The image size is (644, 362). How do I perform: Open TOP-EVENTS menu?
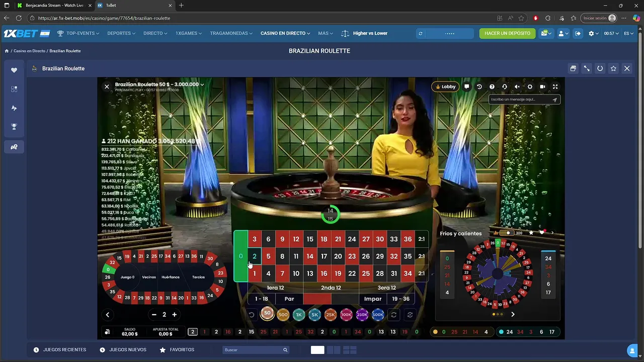78,33
